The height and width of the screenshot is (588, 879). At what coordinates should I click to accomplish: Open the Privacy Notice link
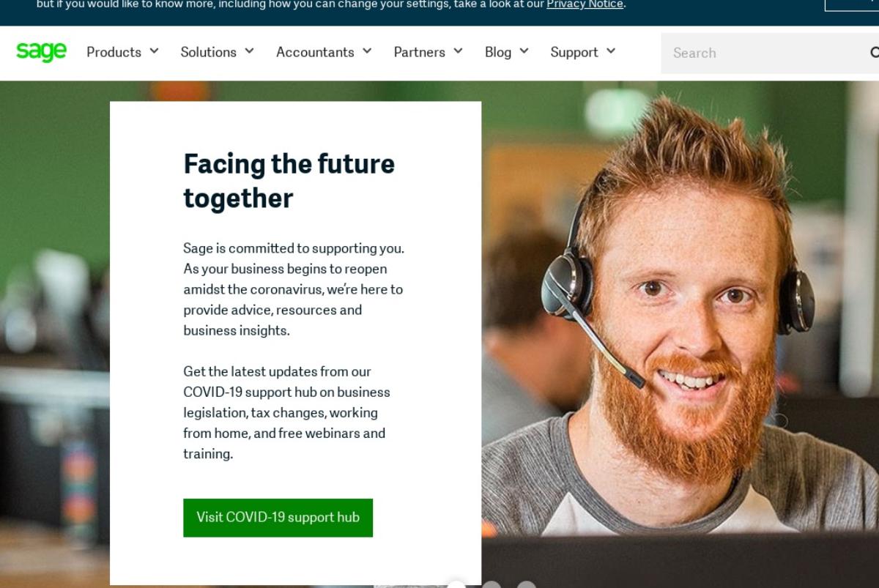point(585,4)
